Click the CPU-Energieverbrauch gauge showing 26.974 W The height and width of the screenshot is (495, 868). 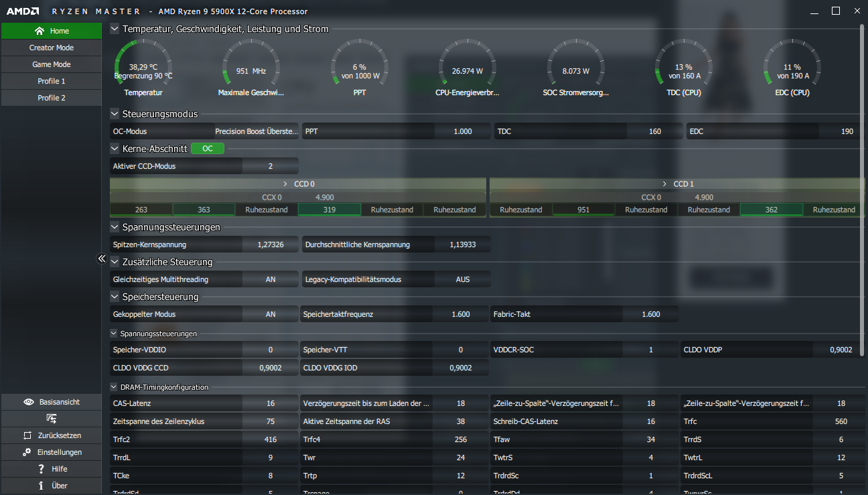(x=467, y=68)
